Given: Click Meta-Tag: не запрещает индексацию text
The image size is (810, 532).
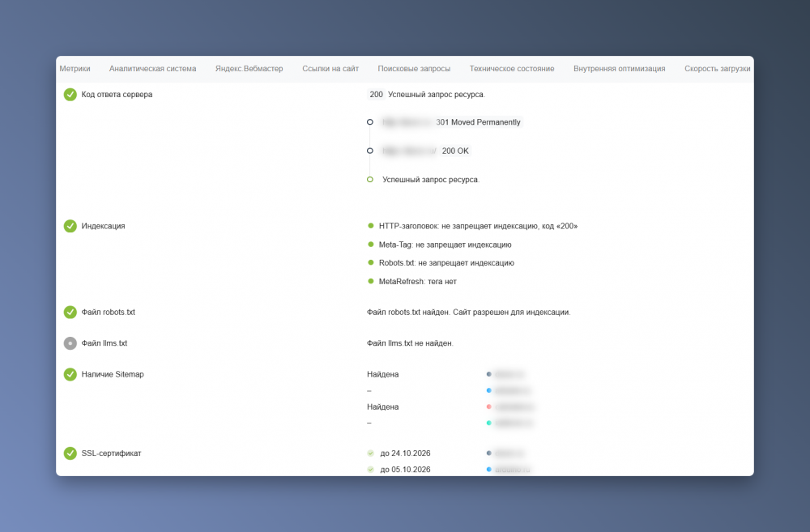Looking at the screenshot, I should [x=445, y=245].
